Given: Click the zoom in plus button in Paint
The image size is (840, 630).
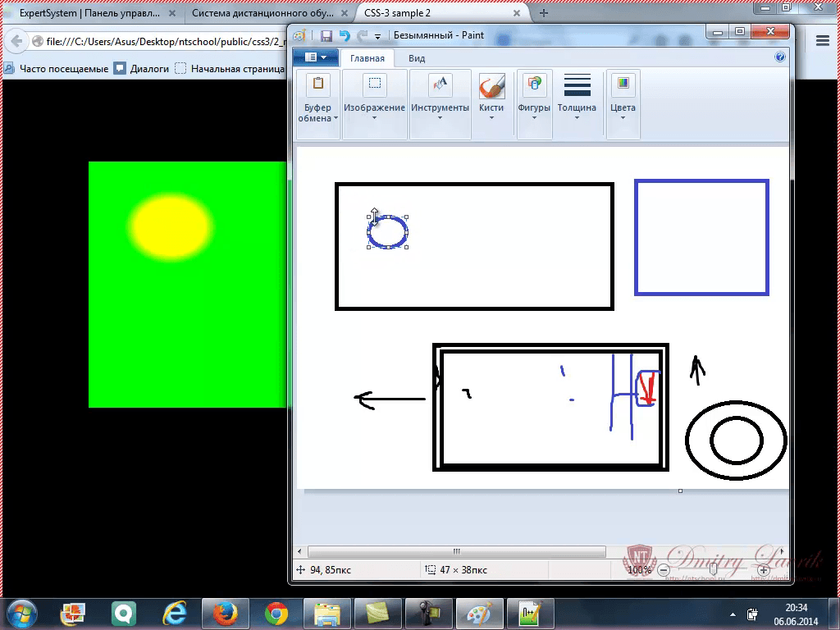Looking at the screenshot, I should point(764,571).
